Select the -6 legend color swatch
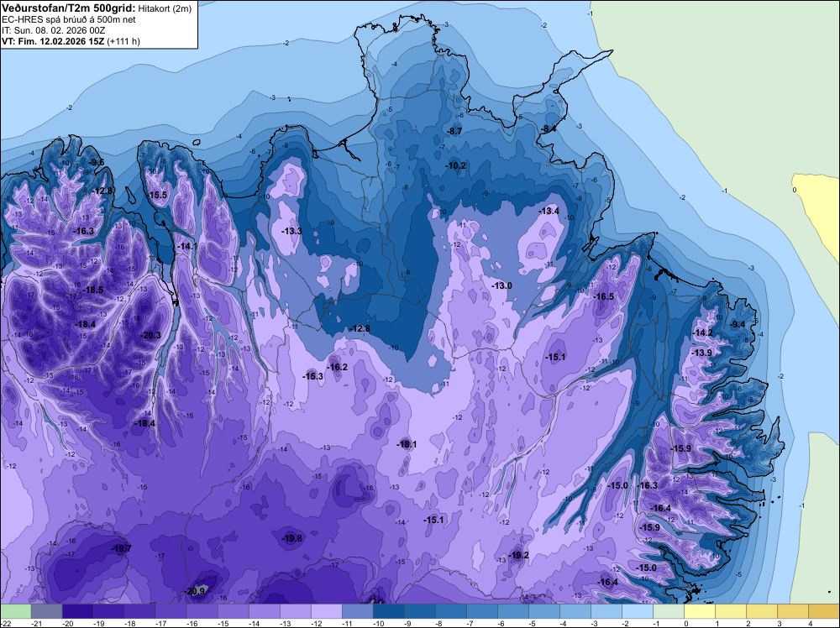 click(x=512, y=611)
